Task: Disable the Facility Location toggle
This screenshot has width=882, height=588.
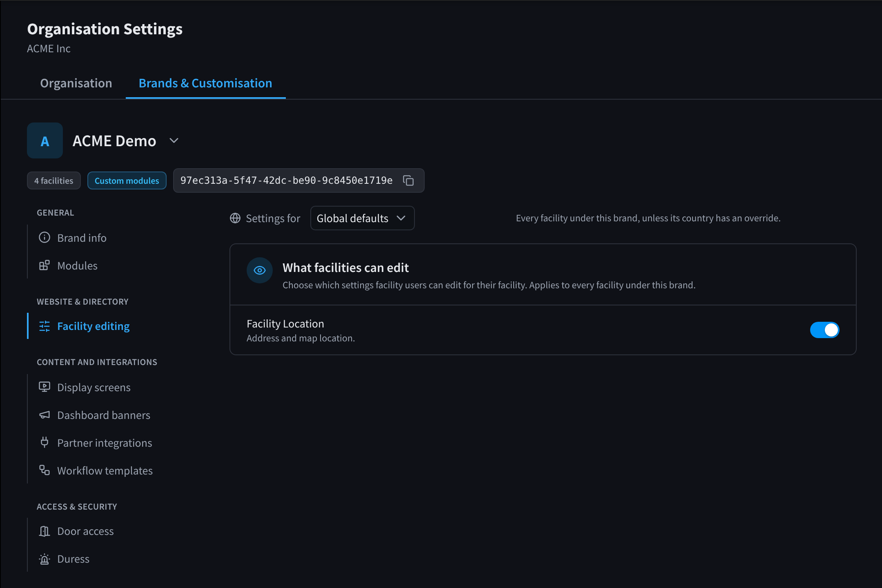Action: (824, 330)
